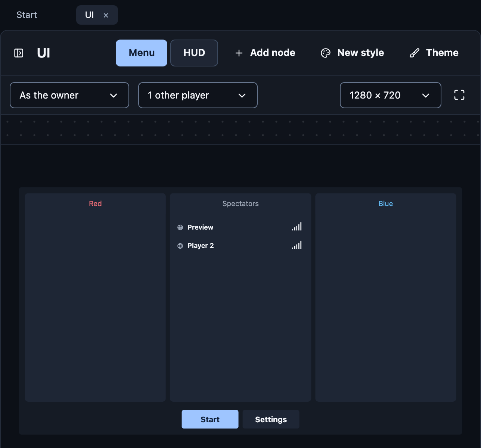Close the UI tab
Screen dimensions: 481x448
pos(106,15)
